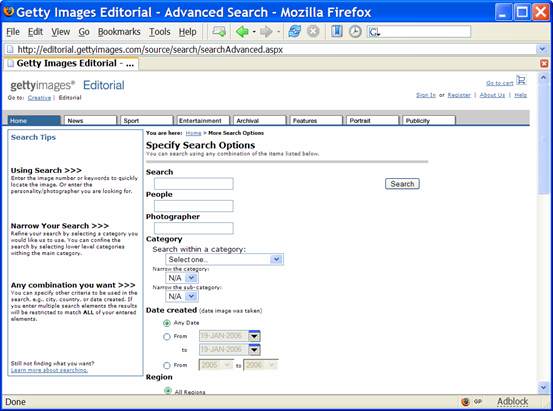
Task: Click the status bar Firefox-like icon
Action: pos(466,401)
